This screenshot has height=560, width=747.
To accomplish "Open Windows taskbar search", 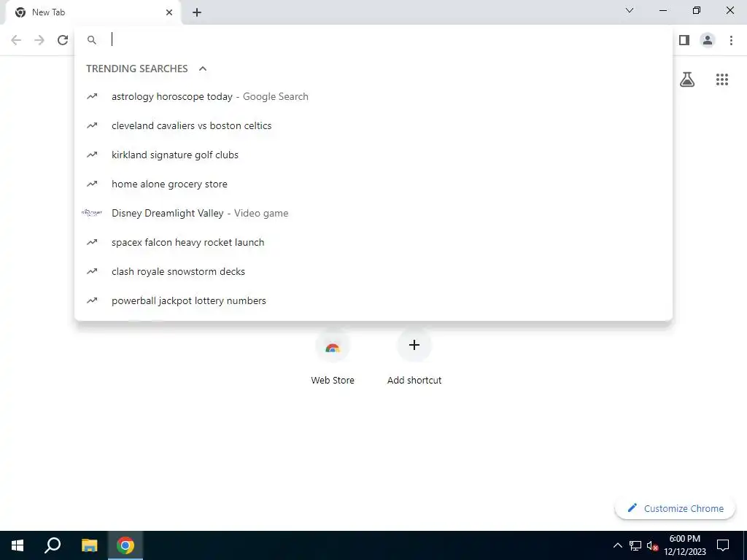I will click(53, 545).
